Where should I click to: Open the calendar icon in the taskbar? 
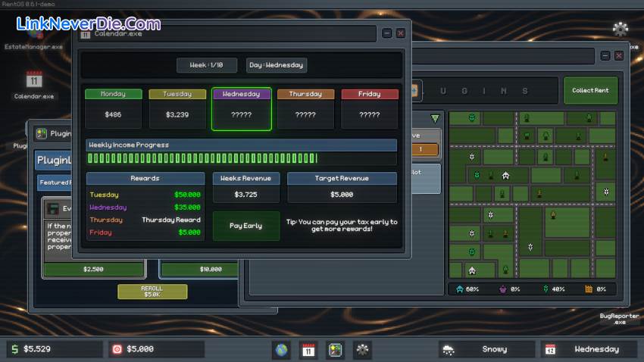coord(308,349)
